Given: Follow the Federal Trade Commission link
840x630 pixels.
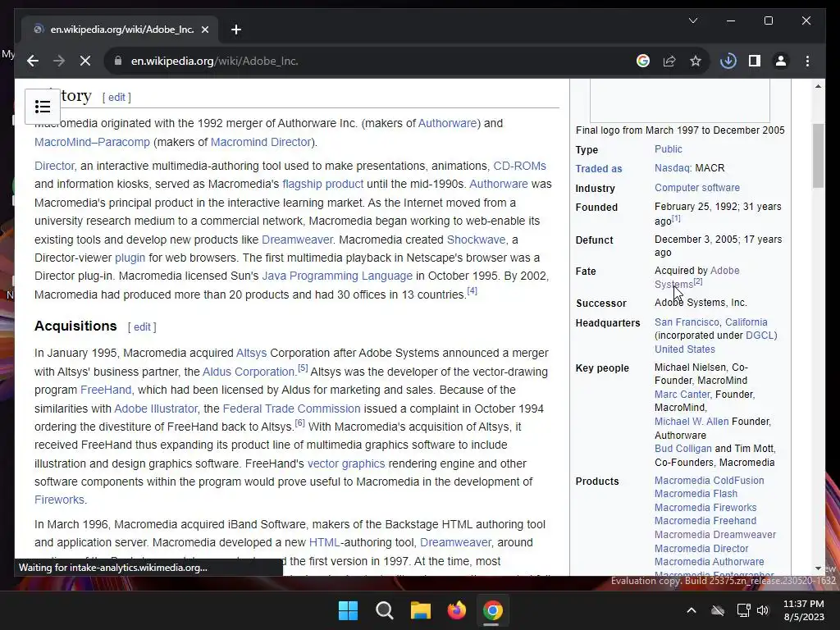Looking at the screenshot, I should (291, 409).
